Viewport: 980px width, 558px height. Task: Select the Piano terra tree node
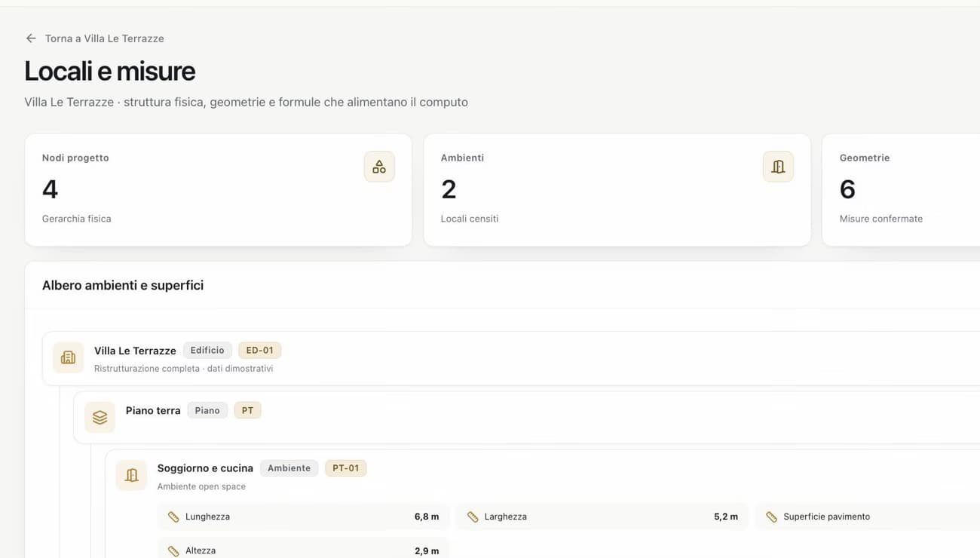[x=528, y=417]
